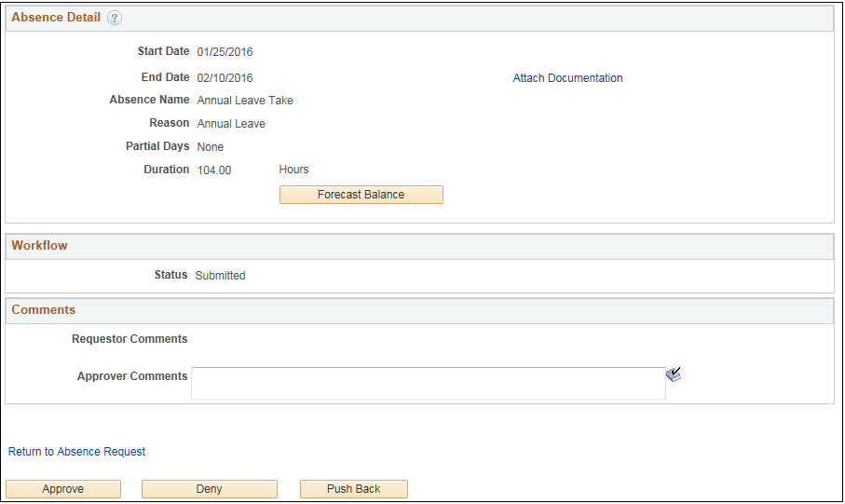Click the End Date label
The height and width of the screenshot is (504, 845).
click(x=166, y=77)
